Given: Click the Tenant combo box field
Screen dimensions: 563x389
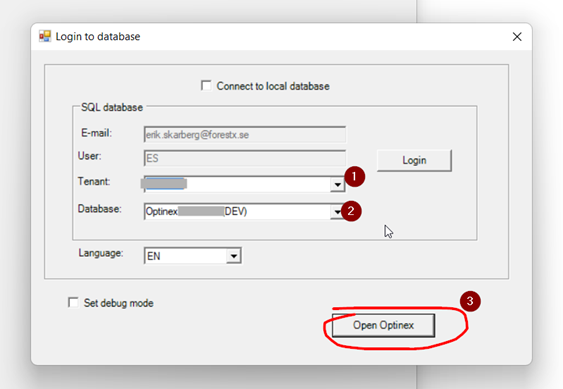Looking at the screenshot, I should [245, 184].
